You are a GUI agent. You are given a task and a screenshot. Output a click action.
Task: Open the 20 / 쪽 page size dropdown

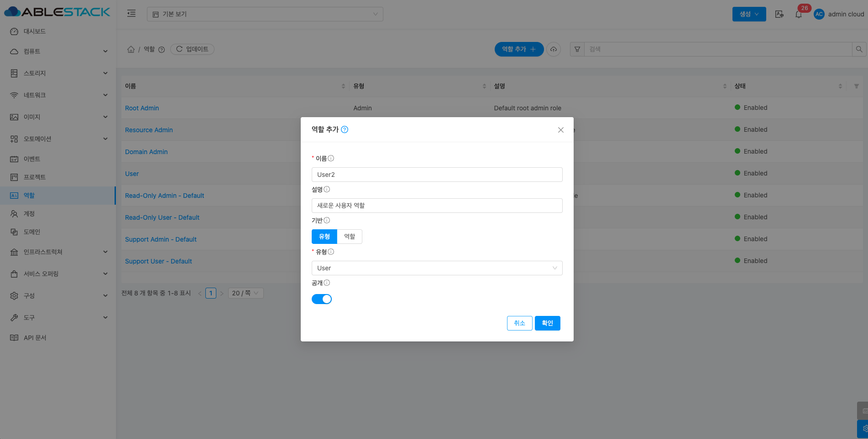coord(246,293)
